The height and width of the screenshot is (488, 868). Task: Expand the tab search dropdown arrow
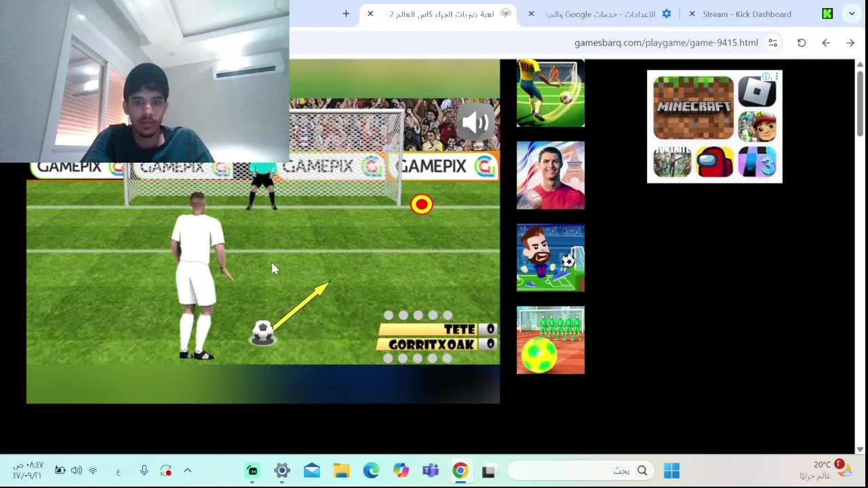pos(852,14)
